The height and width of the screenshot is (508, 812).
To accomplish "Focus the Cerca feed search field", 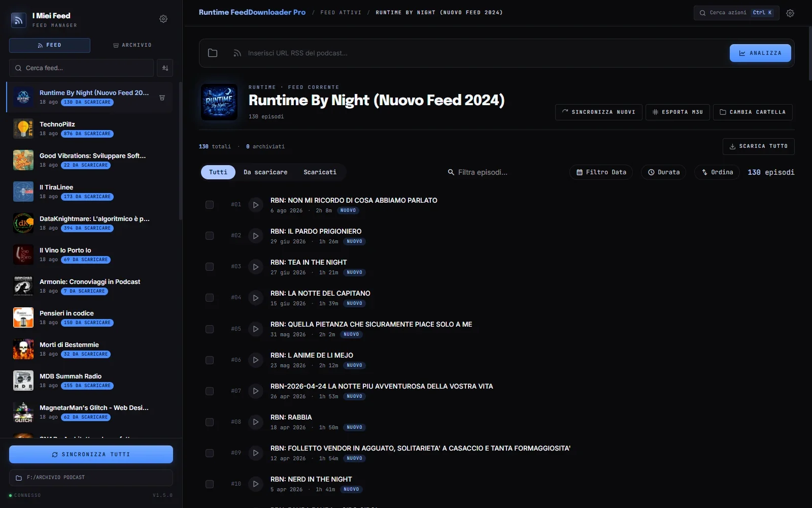I will tap(81, 68).
